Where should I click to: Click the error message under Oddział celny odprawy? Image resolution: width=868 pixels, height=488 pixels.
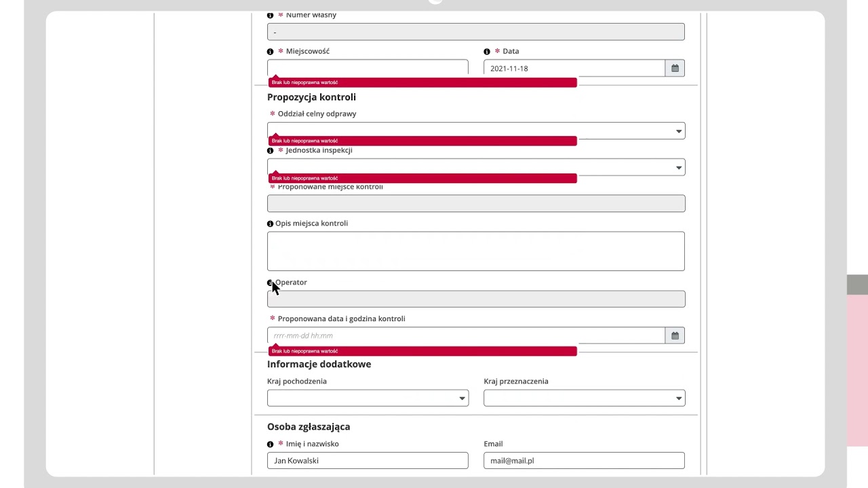pyautogui.click(x=422, y=141)
